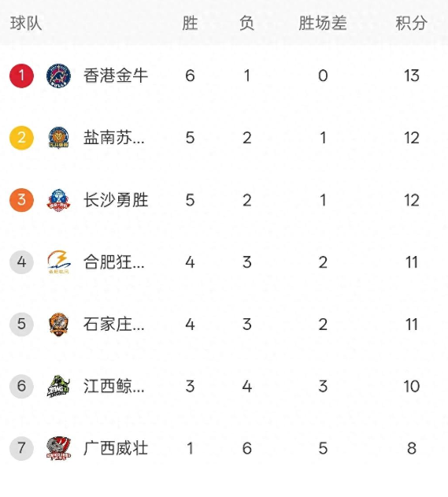Click the orange rank 3 badge
This screenshot has width=448, height=497.
pos(21,200)
